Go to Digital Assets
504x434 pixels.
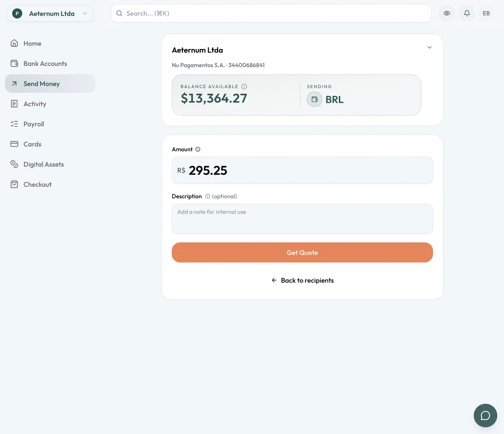tap(50, 164)
